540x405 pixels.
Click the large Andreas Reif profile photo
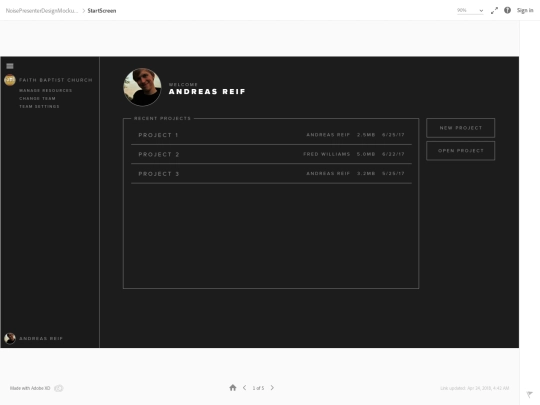[142, 87]
